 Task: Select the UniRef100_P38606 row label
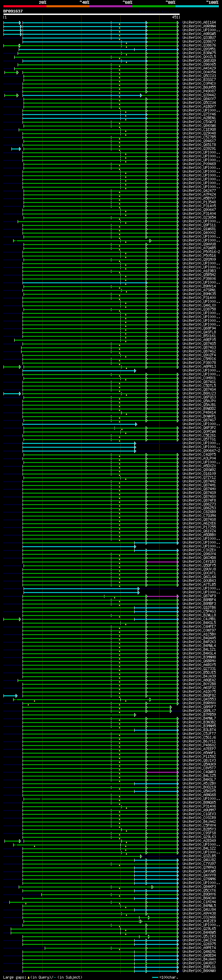click(199, 278)
